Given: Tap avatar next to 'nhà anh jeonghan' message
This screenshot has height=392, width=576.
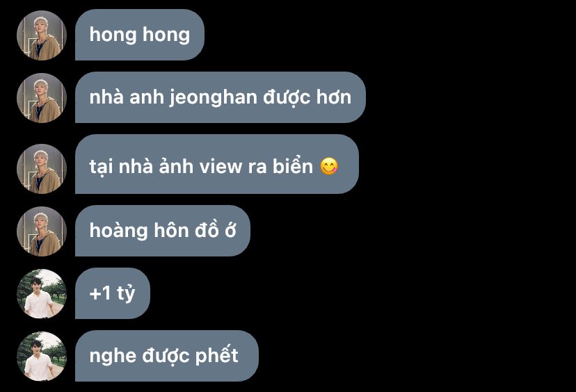Looking at the screenshot, I should 42,98.
